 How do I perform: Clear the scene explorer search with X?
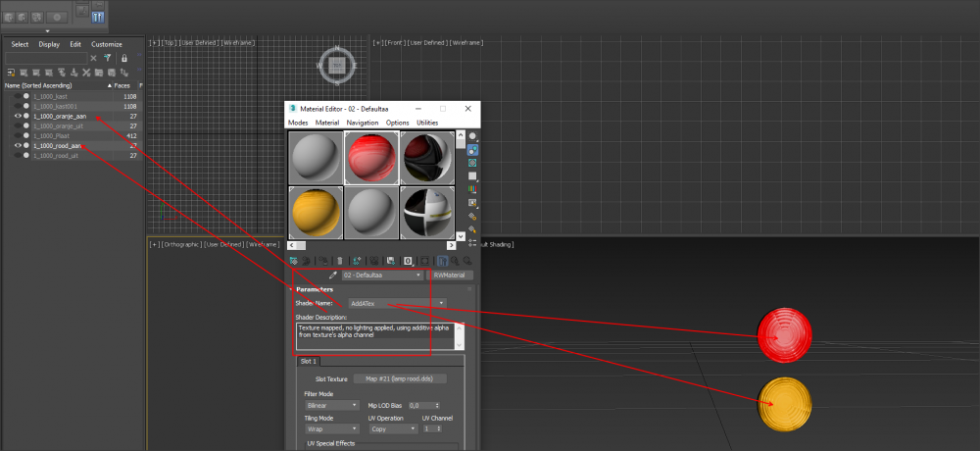[94, 58]
